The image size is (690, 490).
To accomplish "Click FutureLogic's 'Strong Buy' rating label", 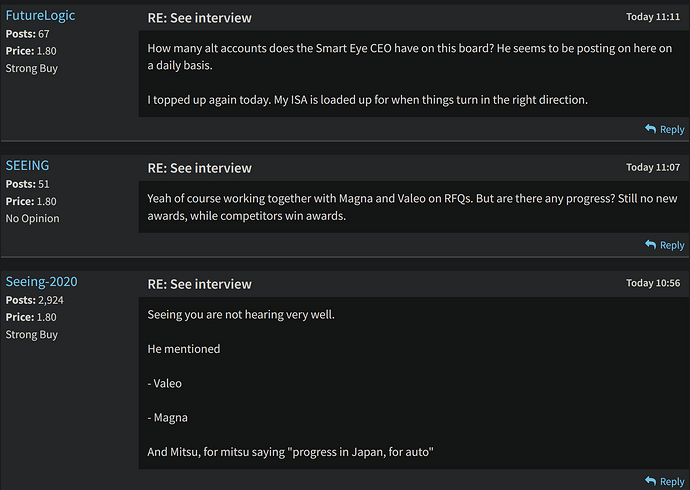I will [x=32, y=69].
